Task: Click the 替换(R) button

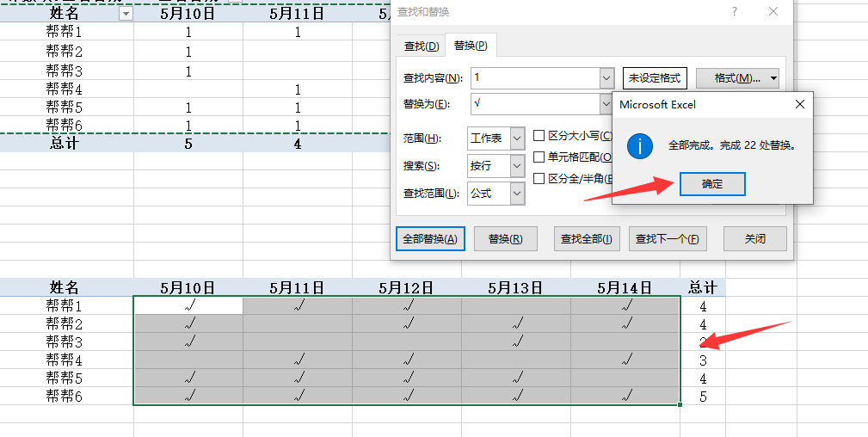Action: pyautogui.click(x=506, y=239)
